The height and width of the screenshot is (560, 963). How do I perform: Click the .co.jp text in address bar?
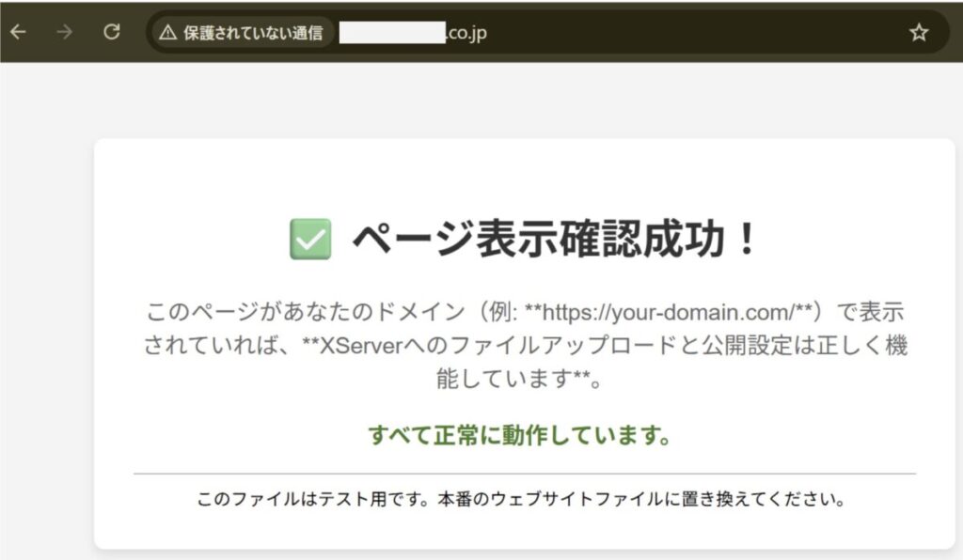tap(466, 33)
